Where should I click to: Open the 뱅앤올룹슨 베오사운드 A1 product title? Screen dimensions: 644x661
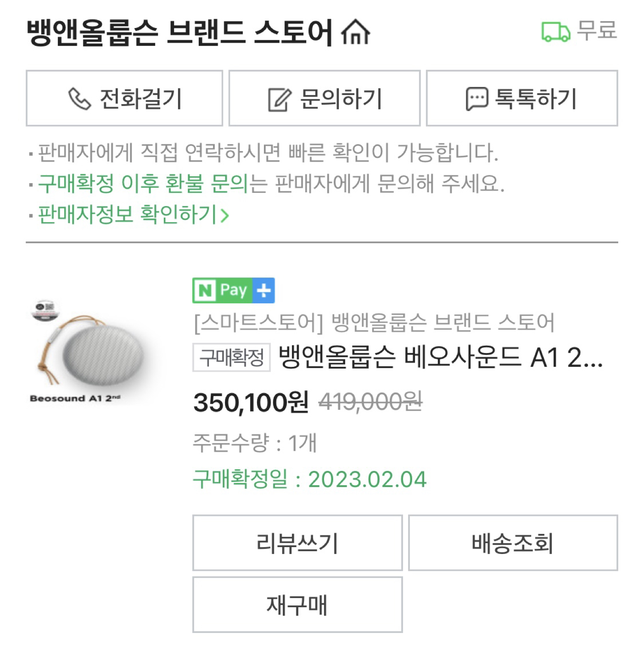coord(441,357)
